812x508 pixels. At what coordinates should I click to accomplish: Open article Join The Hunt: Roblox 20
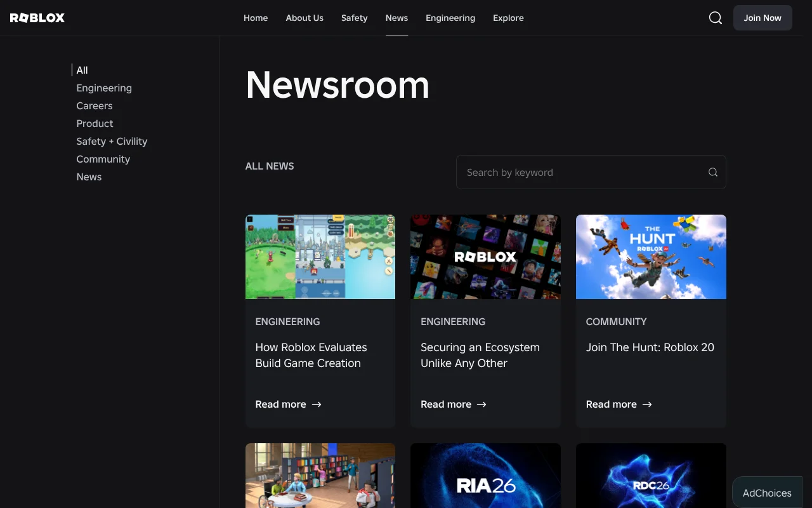(x=650, y=347)
